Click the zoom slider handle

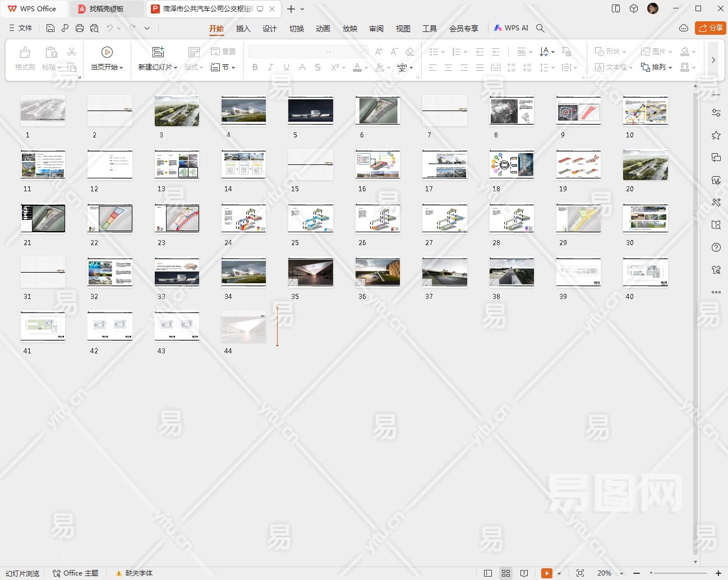click(x=651, y=573)
